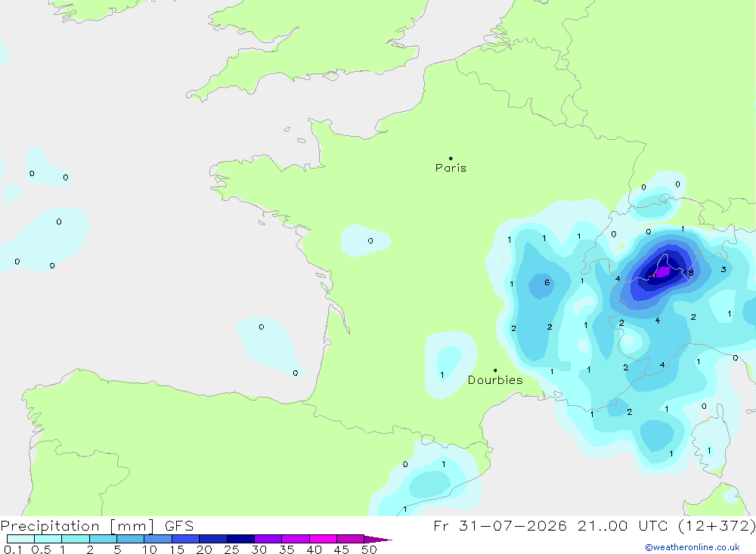Pick the legend swatch between 0.1 and 0.5

coord(20,539)
